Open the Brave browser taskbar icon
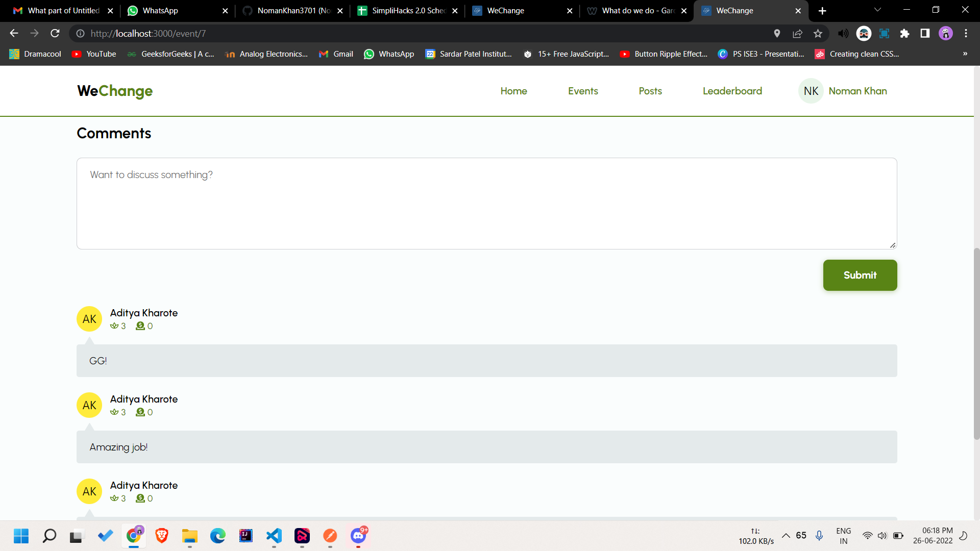The image size is (980, 551). [162, 536]
